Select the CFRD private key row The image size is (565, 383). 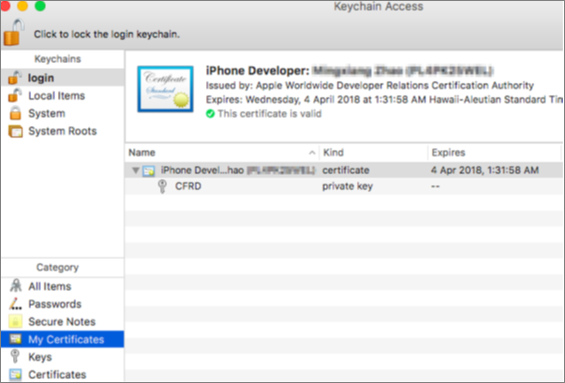click(344, 186)
